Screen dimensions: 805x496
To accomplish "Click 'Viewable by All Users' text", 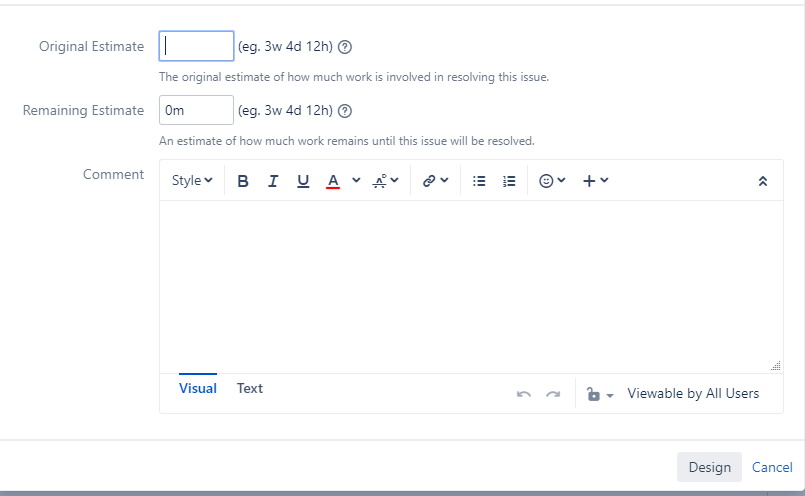I will coord(693,393).
